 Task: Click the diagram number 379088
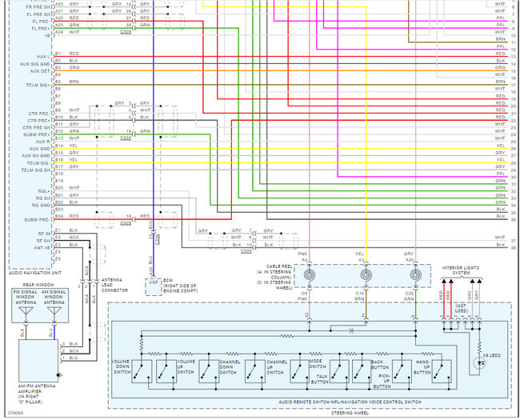tap(15, 414)
